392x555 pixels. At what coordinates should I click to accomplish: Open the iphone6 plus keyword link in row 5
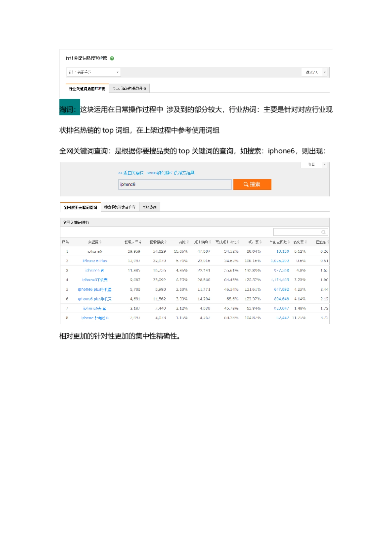[95, 290]
